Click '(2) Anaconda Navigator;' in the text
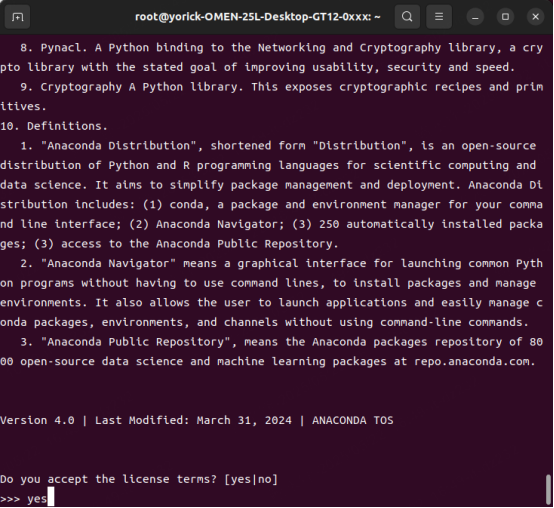Viewport: 554px width, 508px height. point(207,224)
